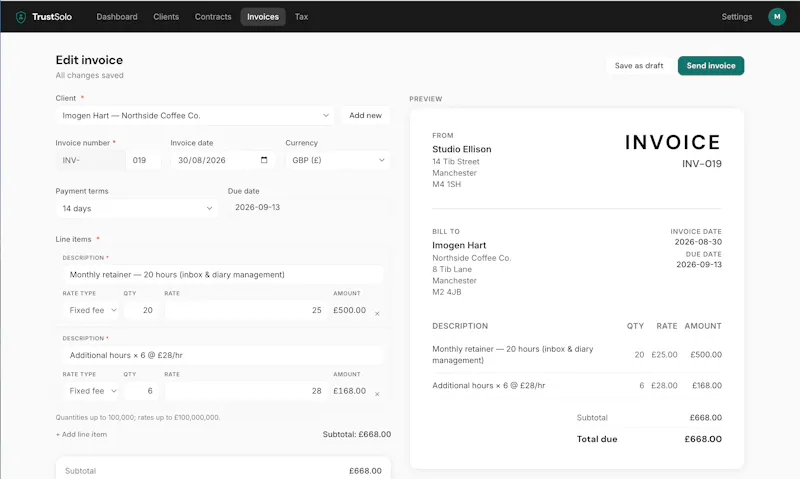Image resolution: width=800 pixels, height=479 pixels.
Task: Open the user avatar M menu
Action: (777, 17)
